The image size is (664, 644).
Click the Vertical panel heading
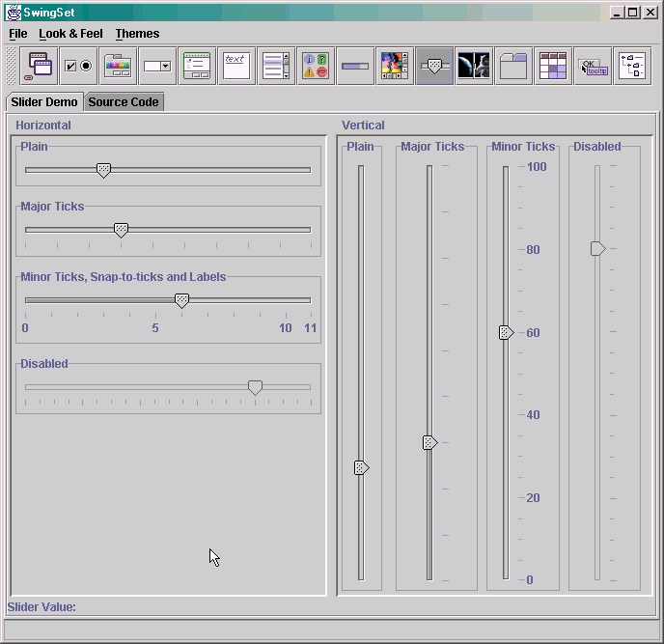[x=363, y=126]
